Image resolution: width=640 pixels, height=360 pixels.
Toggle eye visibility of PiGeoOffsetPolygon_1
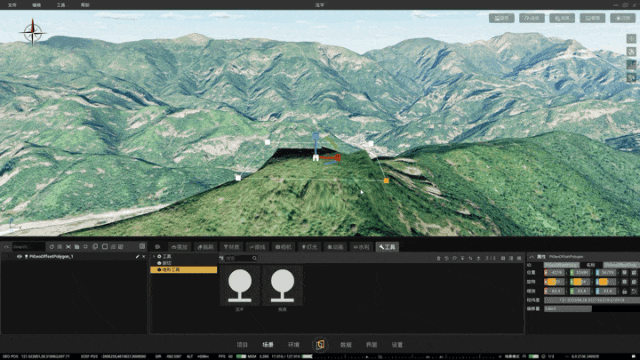(19, 257)
